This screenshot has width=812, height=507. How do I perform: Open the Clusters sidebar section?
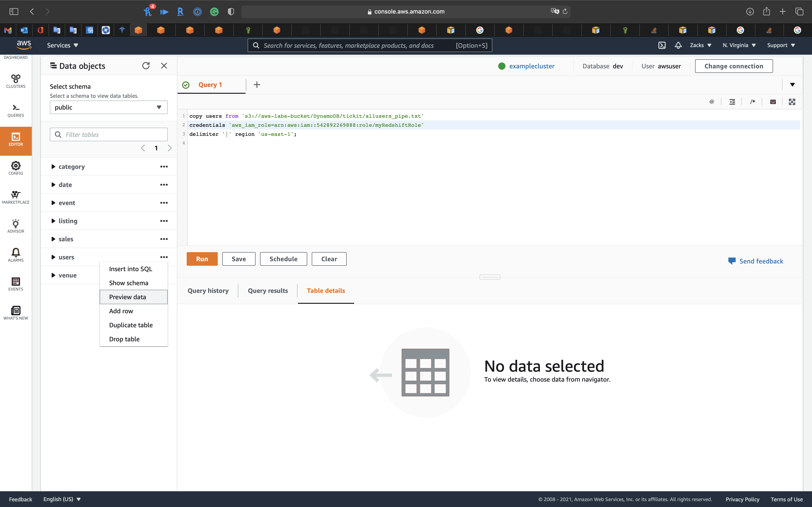(16, 81)
